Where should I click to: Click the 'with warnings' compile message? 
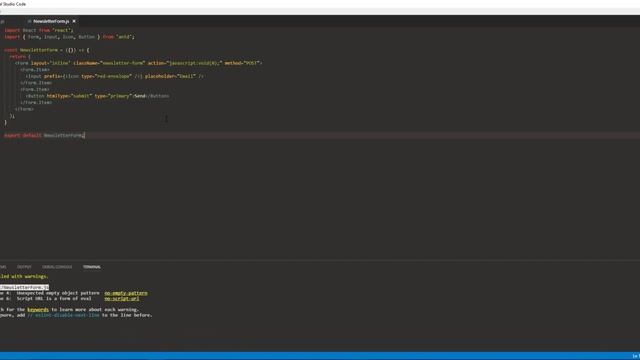pyautogui.click(x=24, y=276)
